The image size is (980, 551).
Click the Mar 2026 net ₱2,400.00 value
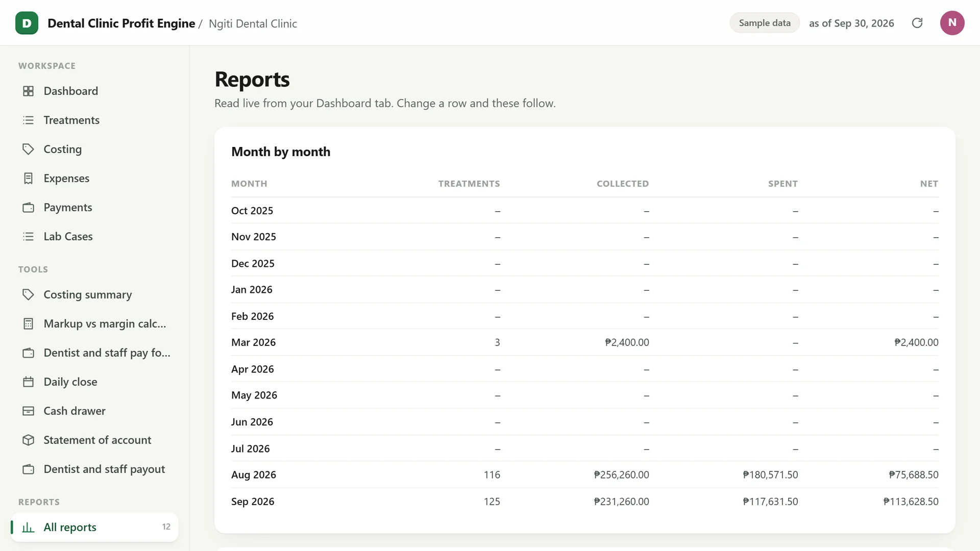tap(916, 342)
